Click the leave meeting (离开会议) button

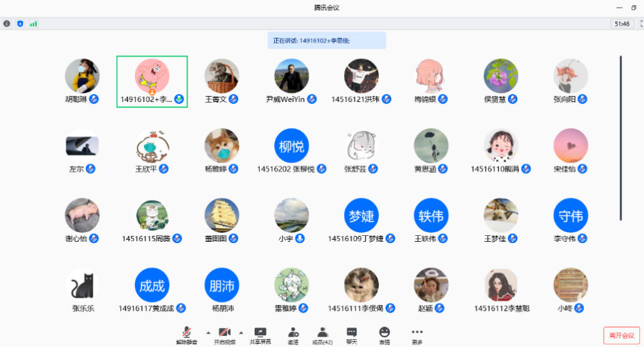[621, 335]
